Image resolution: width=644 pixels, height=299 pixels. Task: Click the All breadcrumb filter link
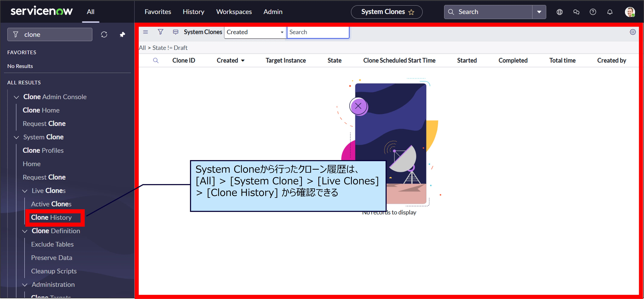142,48
